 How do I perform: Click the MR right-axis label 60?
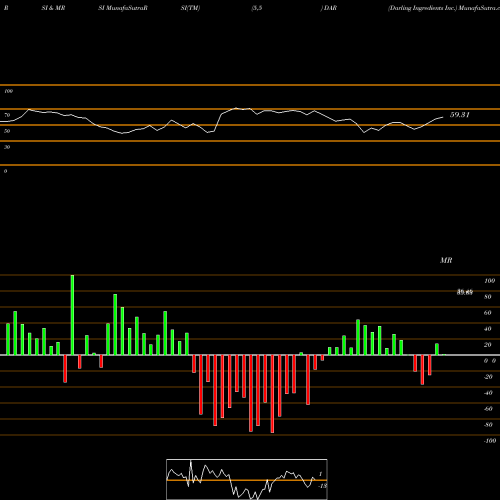488,313
